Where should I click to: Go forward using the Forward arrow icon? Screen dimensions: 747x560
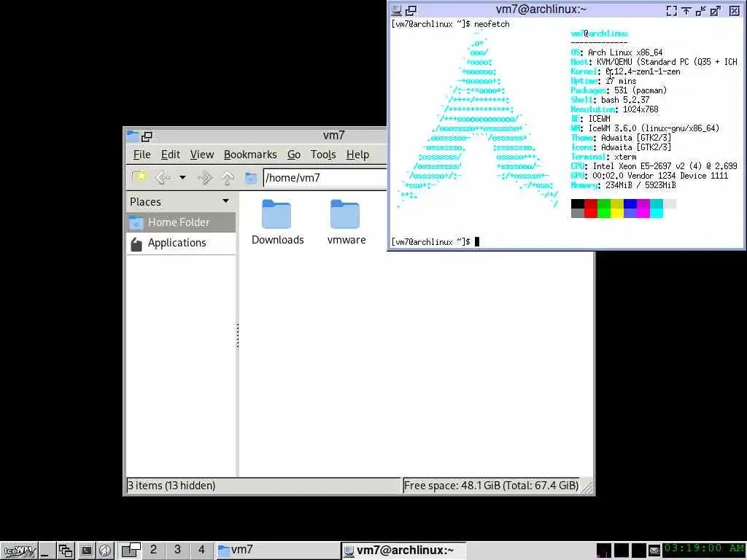(x=205, y=178)
